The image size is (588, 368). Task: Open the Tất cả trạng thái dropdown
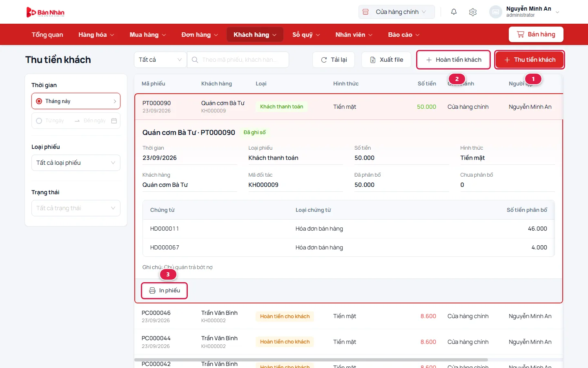(x=76, y=208)
